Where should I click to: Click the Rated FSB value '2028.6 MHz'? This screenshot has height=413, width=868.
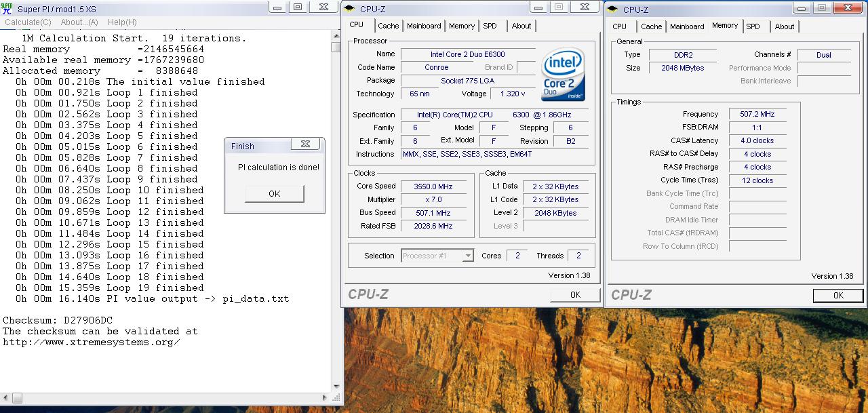(x=433, y=226)
